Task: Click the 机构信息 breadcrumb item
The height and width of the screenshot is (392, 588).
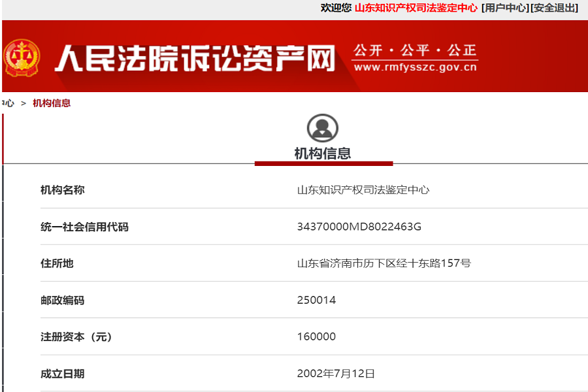Action: click(x=52, y=103)
